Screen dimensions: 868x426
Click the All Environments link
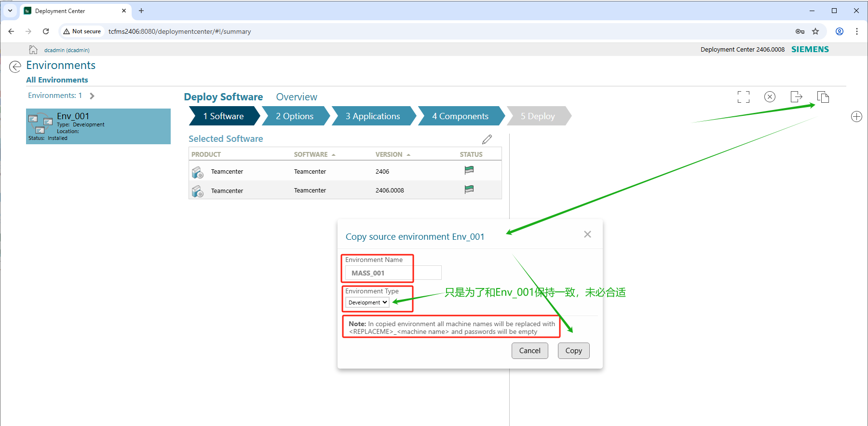[x=57, y=80]
